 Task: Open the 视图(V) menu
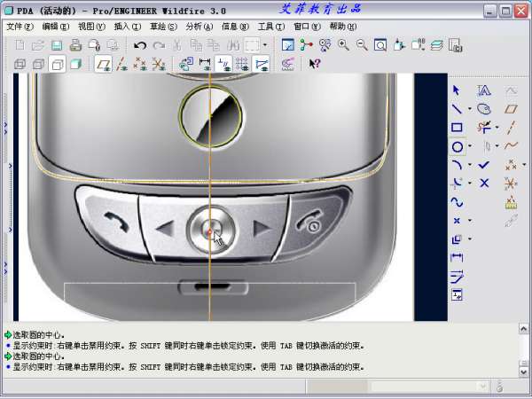pos(91,27)
